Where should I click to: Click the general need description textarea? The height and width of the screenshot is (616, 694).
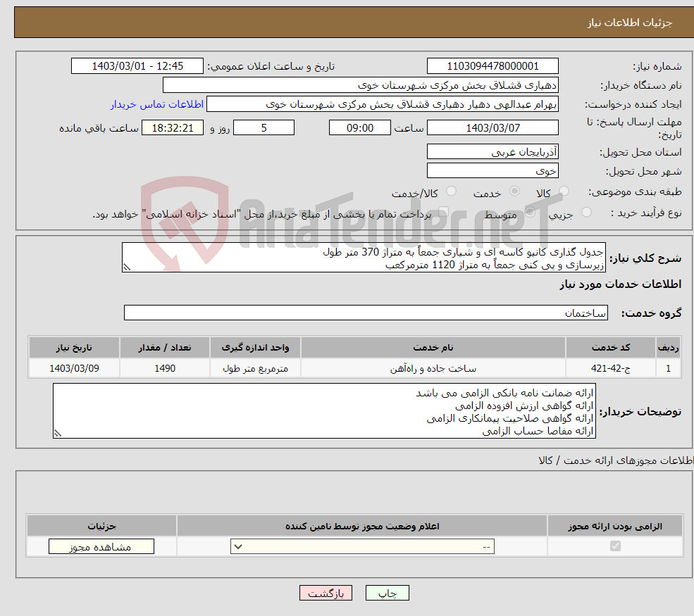pos(364,258)
